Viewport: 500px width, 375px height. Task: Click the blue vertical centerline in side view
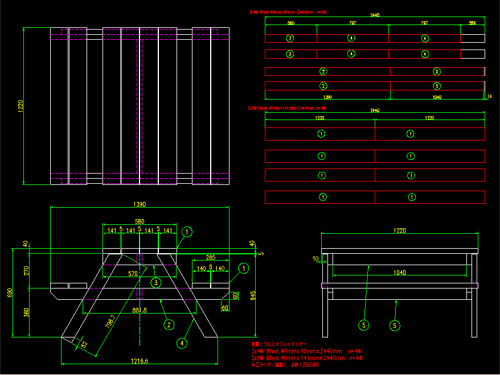click(140, 297)
